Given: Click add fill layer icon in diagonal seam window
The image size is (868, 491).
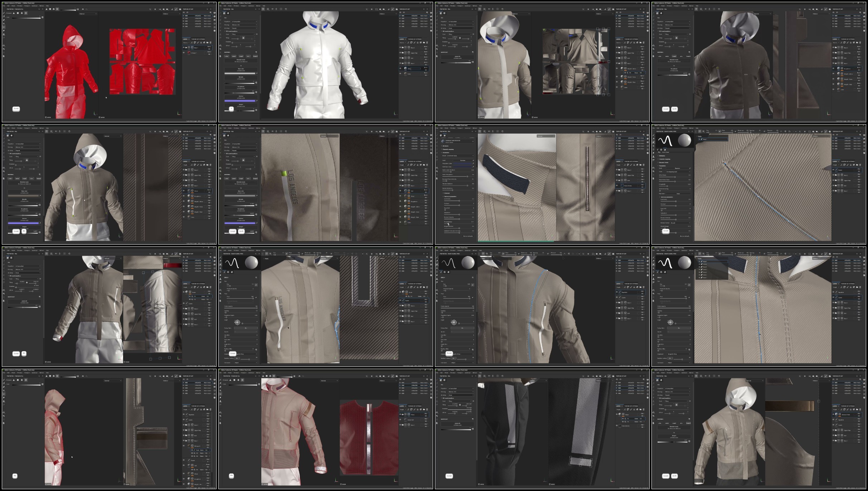Looking at the screenshot, I should pyautogui.click(x=851, y=165).
